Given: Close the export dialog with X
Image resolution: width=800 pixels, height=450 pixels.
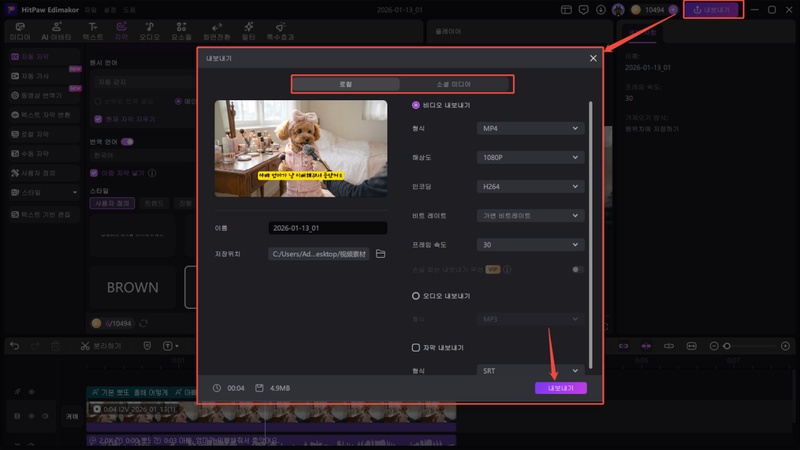Looking at the screenshot, I should pos(593,59).
